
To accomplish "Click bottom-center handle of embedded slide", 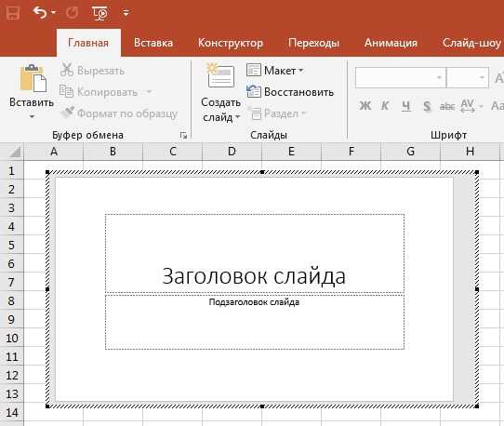I will 262,406.
